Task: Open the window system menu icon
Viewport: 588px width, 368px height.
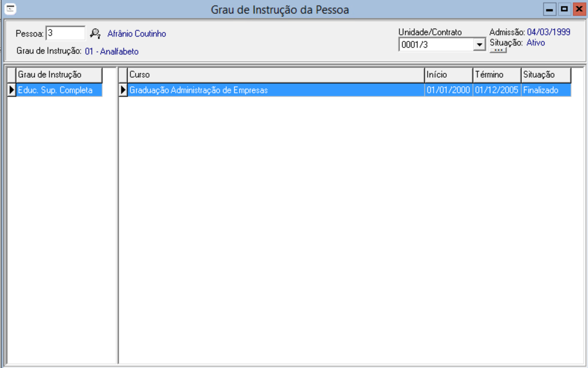Action: click(9, 9)
